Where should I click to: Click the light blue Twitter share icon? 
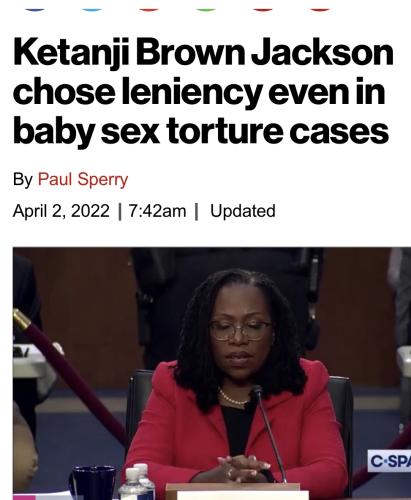pos(92,7)
